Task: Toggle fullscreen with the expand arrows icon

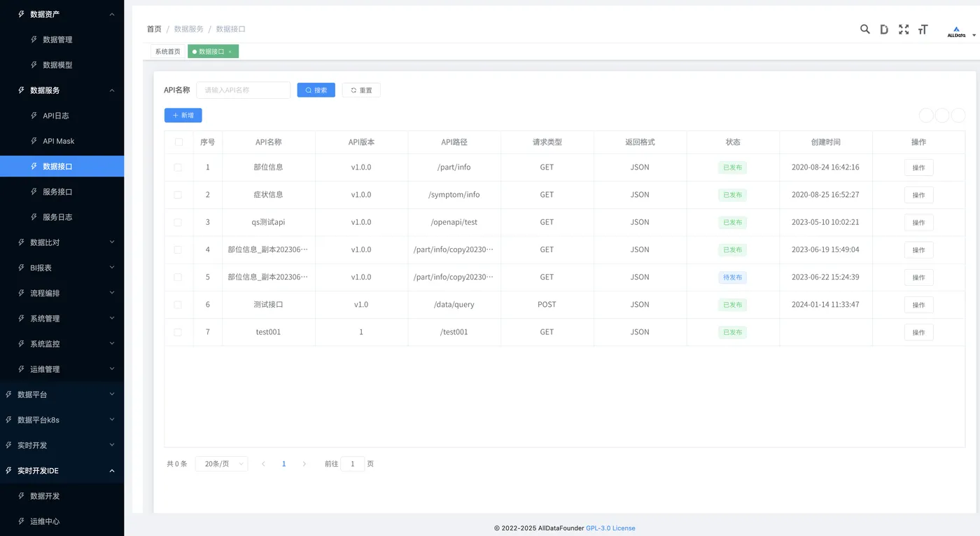Action: 904,29
